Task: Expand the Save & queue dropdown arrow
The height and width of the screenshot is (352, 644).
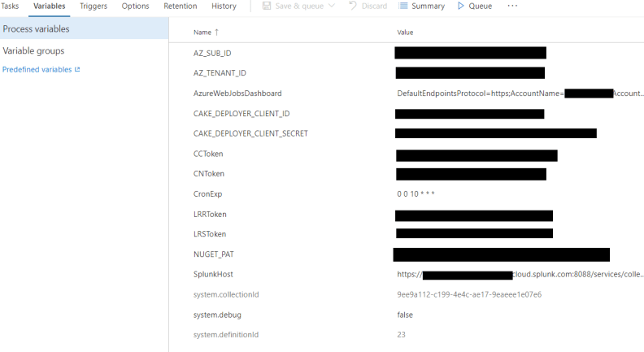Action: pos(332,6)
